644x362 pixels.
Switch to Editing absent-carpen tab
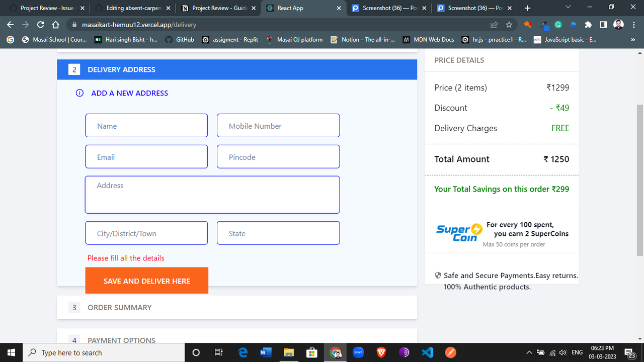(132, 8)
